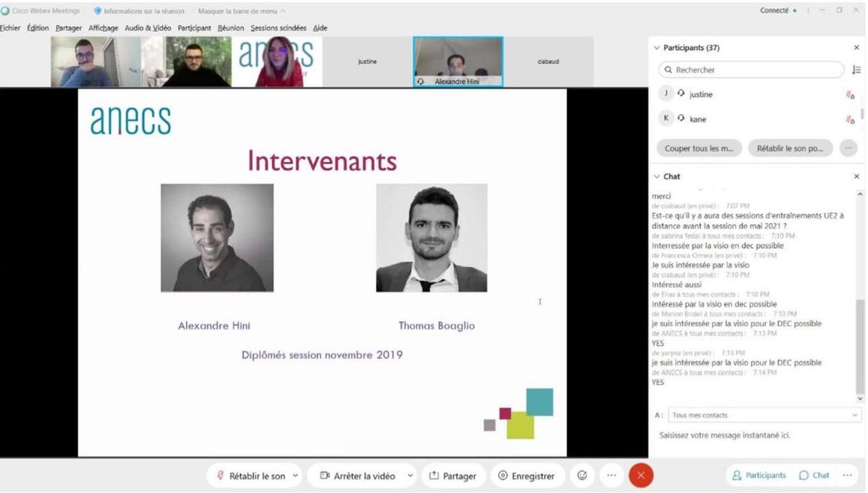Toggle the Chat panel button
This screenshot has width=868, height=493.
814,476
